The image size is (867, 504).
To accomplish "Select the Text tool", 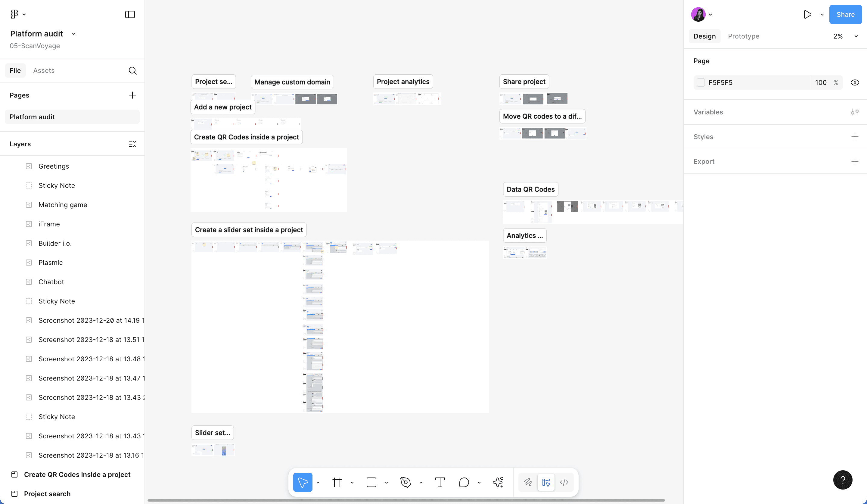I will tap(440, 482).
